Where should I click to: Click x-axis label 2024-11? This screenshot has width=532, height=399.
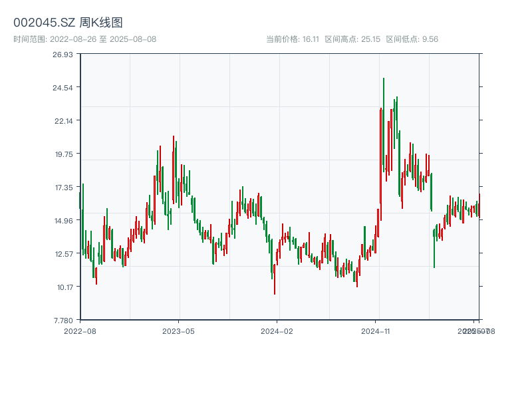(376, 331)
